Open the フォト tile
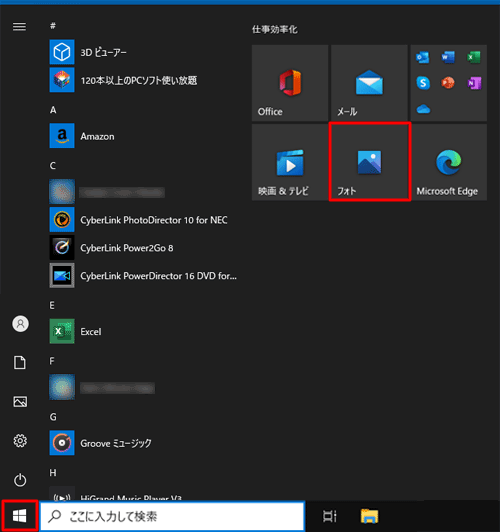The height and width of the screenshot is (532, 500). (x=369, y=162)
